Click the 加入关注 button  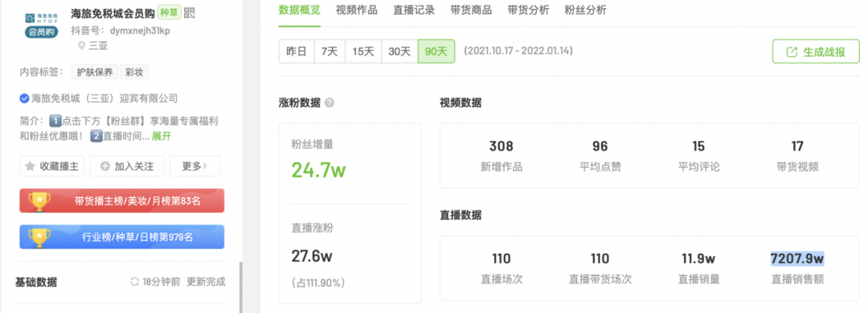coord(127,166)
